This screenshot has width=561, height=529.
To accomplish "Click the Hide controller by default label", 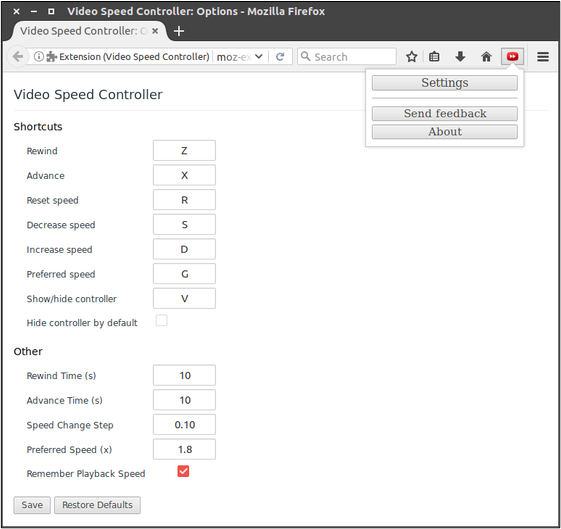I will click(x=82, y=323).
